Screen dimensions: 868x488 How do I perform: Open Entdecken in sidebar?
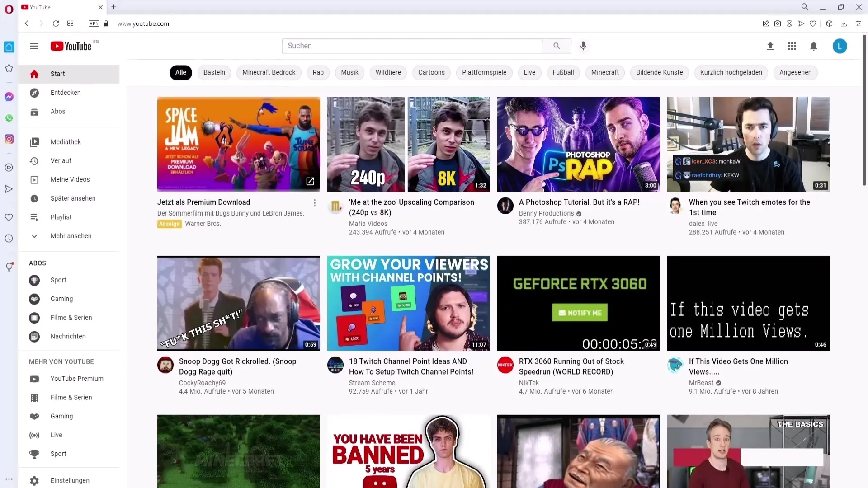point(69,93)
